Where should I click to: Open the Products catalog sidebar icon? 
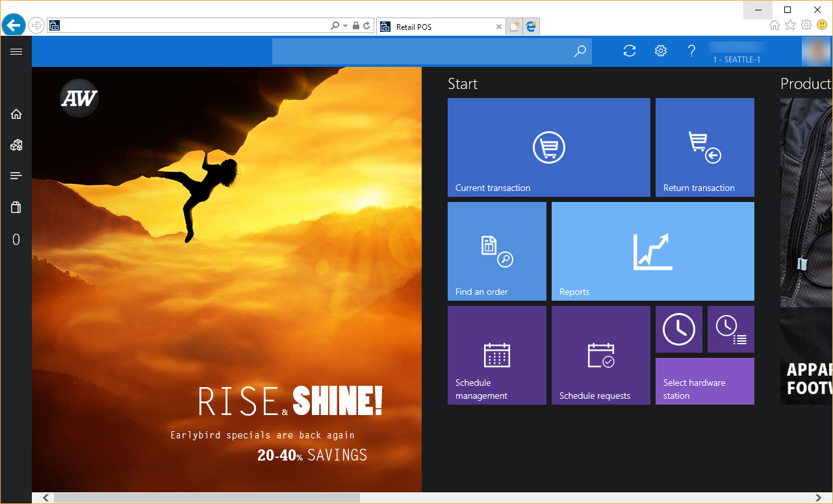[16, 145]
